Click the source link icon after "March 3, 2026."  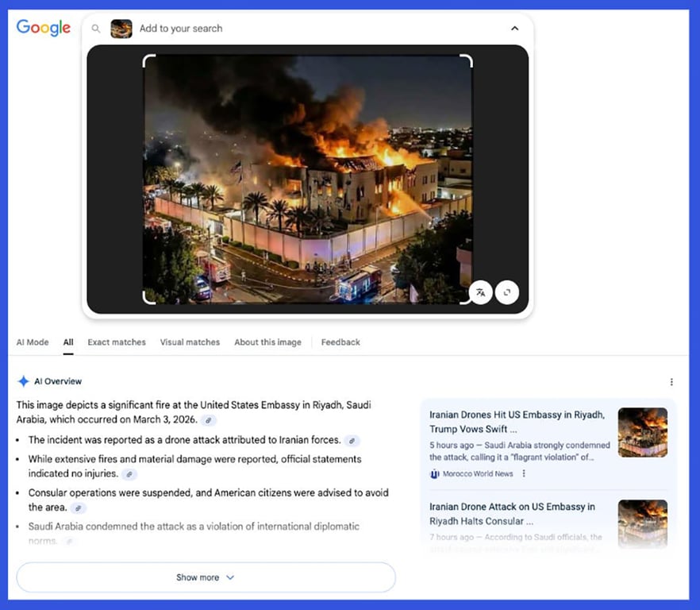pos(209,420)
